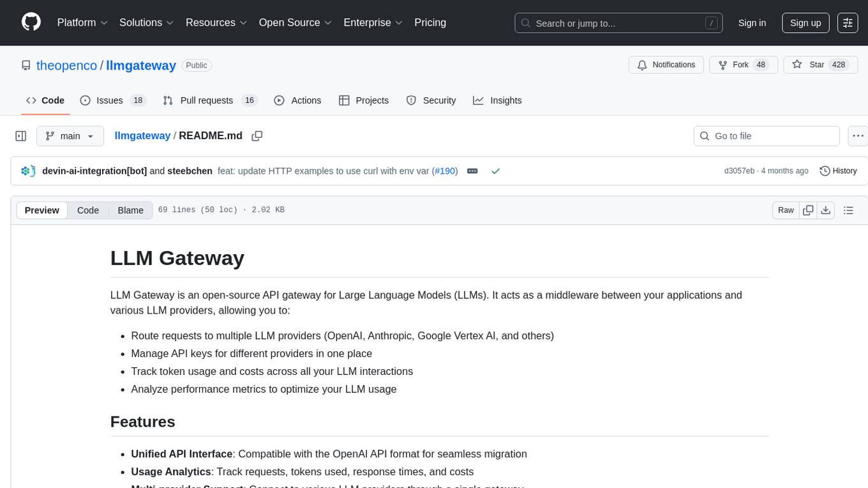Switch to the Pull requests tab
The width and height of the screenshot is (868, 488).
pos(210,100)
